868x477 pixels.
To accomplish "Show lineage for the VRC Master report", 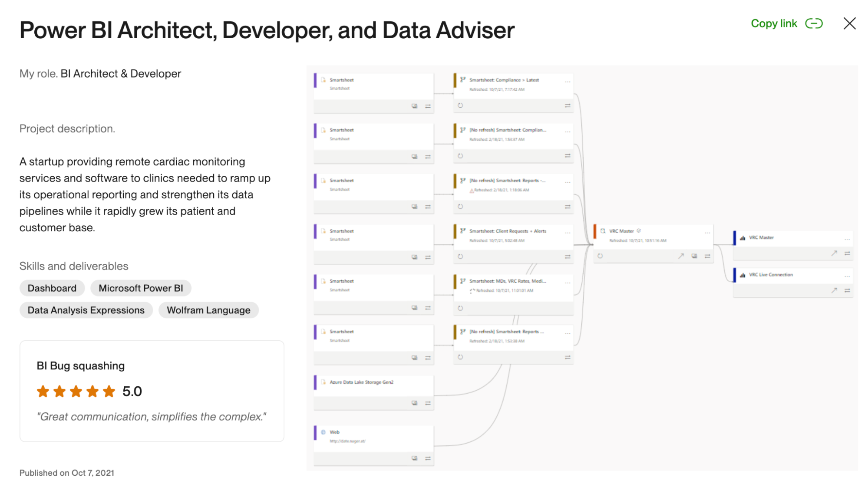I will click(x=847, y=253).
